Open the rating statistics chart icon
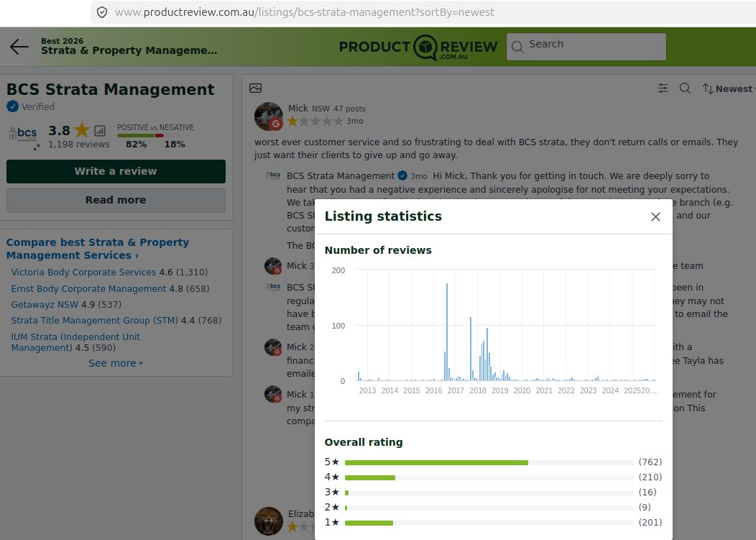Image resolution: width=756 pixels, height=540 pixels. [x=100, y=131]
